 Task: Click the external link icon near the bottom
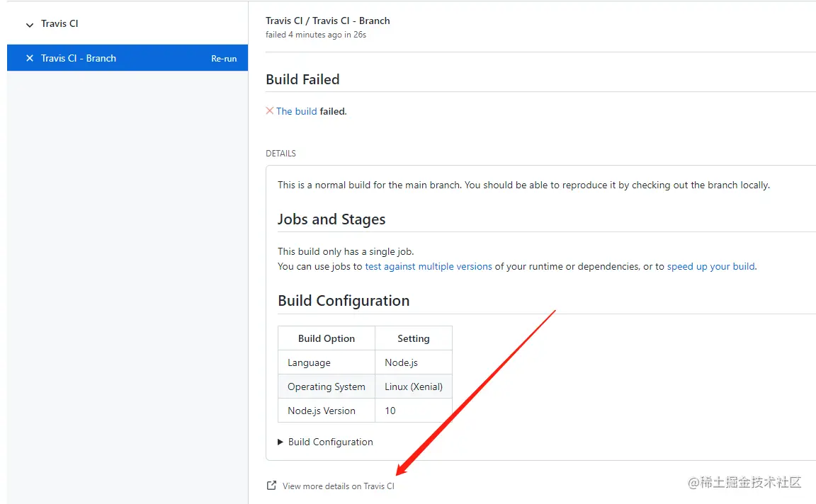[x=271, y=486]
